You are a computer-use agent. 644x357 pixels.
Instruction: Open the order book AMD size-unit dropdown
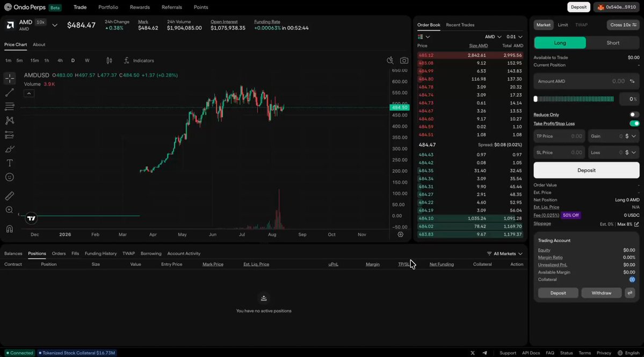(493, 37)
